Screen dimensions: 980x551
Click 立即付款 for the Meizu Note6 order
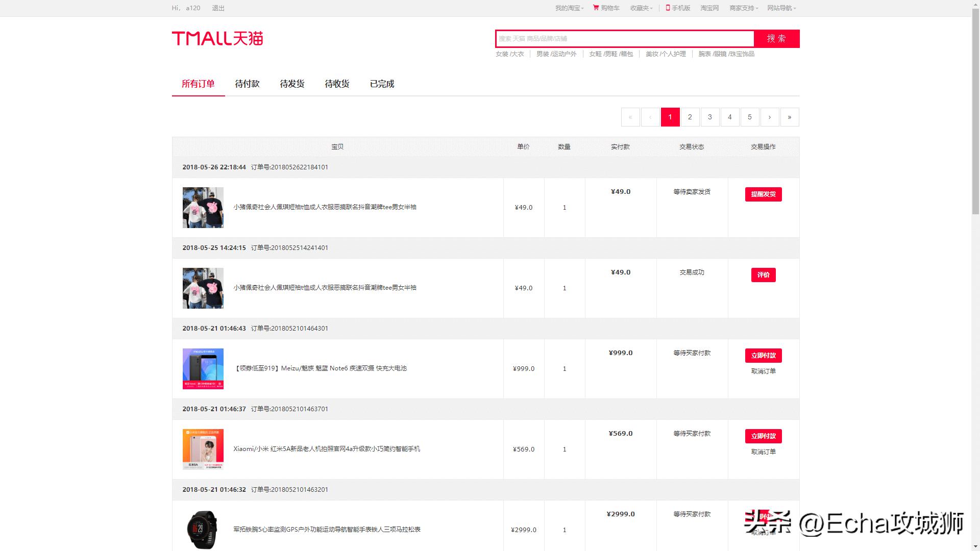(x=763, y=356)
